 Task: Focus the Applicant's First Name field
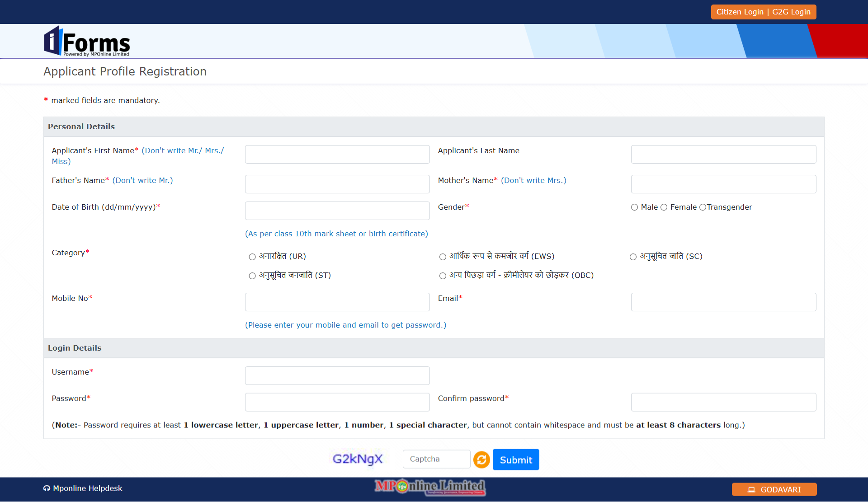point(337,154)
